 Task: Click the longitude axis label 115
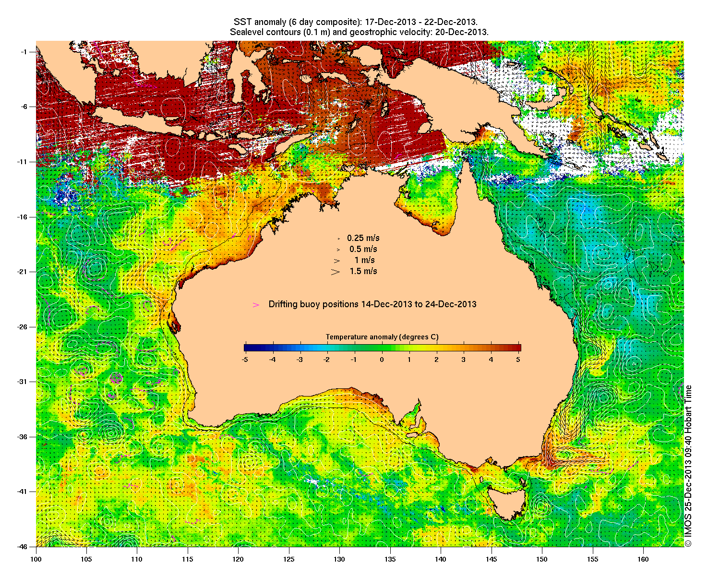coord(188,559)
